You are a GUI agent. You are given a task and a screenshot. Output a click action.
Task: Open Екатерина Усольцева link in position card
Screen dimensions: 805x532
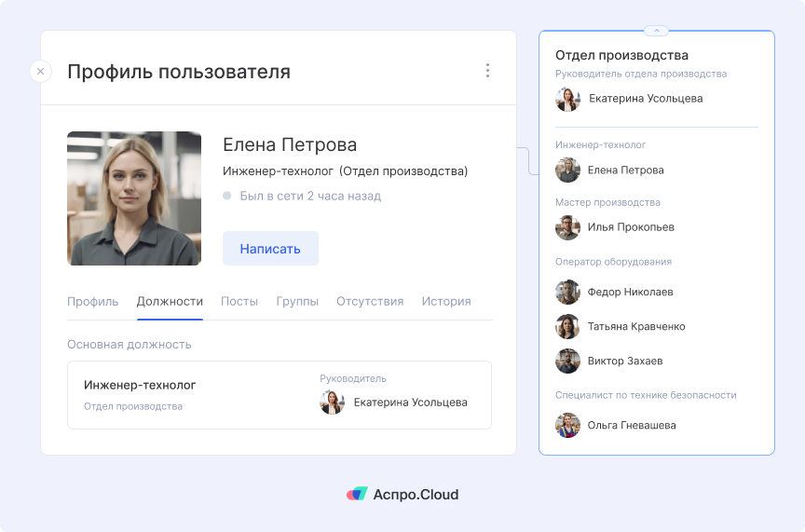410,402
